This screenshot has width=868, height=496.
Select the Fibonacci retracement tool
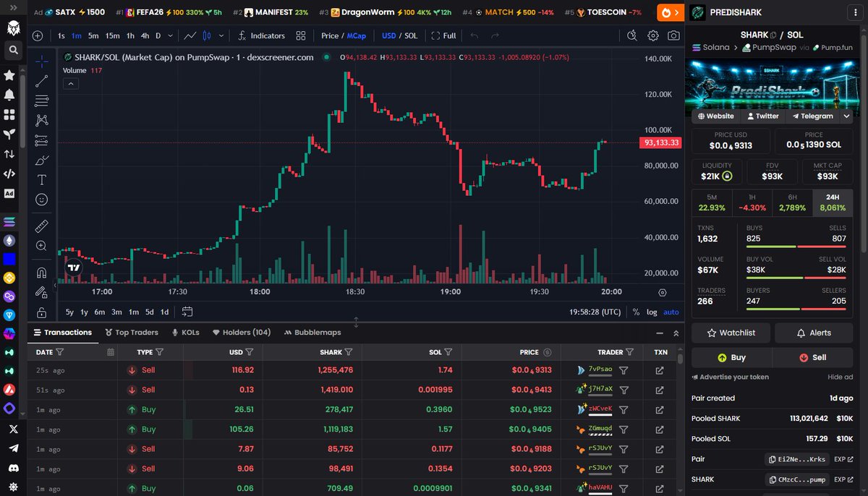[42, 101]
